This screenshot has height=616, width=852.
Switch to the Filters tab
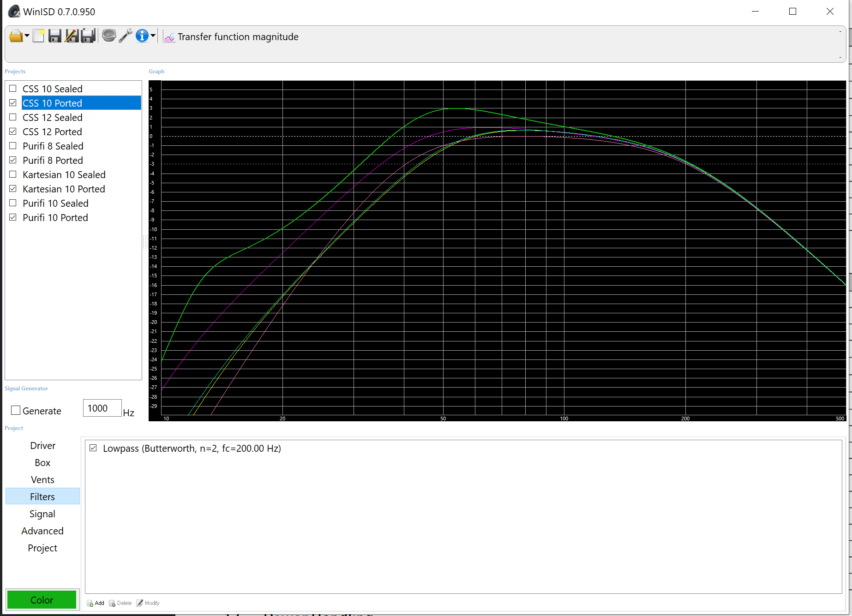(42, 496)
